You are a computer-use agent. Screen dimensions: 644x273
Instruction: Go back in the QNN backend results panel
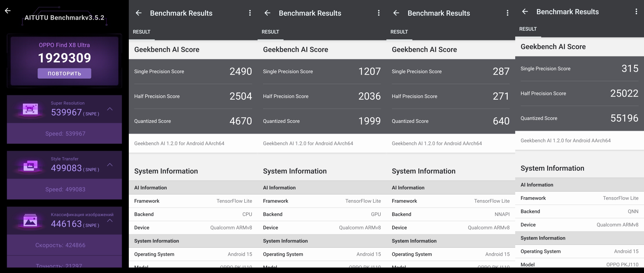tap(525, 12)
